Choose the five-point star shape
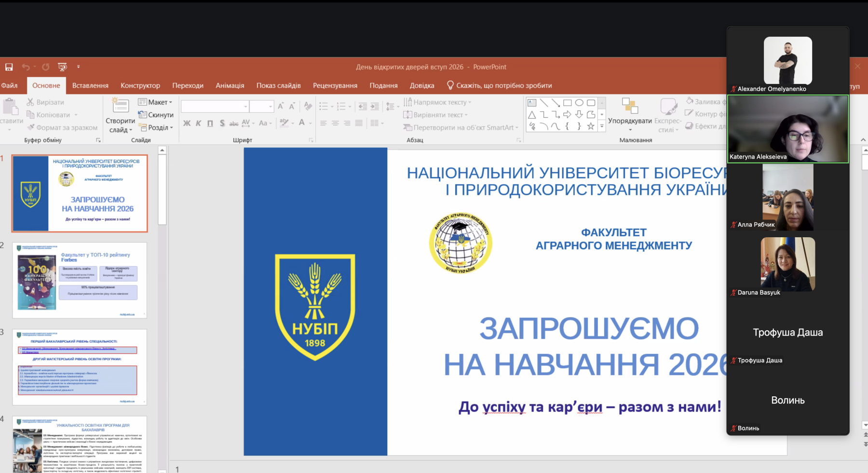This screenshot has width=868, height=473. tap(591, 126)
